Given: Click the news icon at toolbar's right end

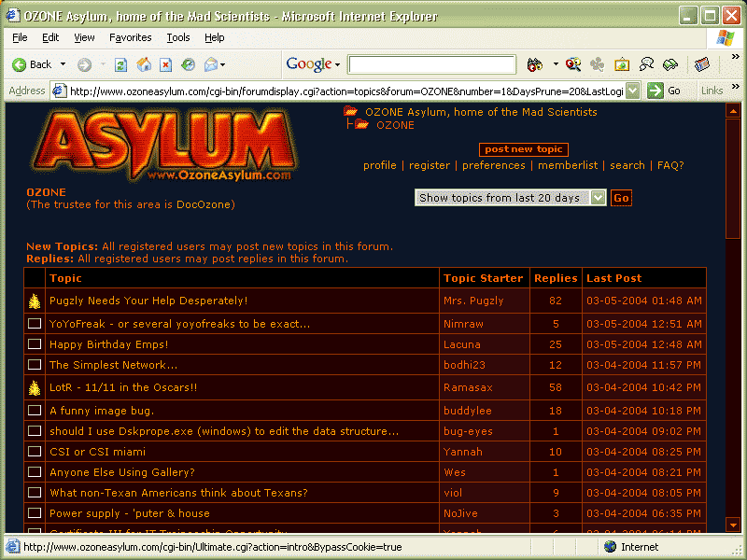Looking at the screenshot, I should [x=702, y=64].
